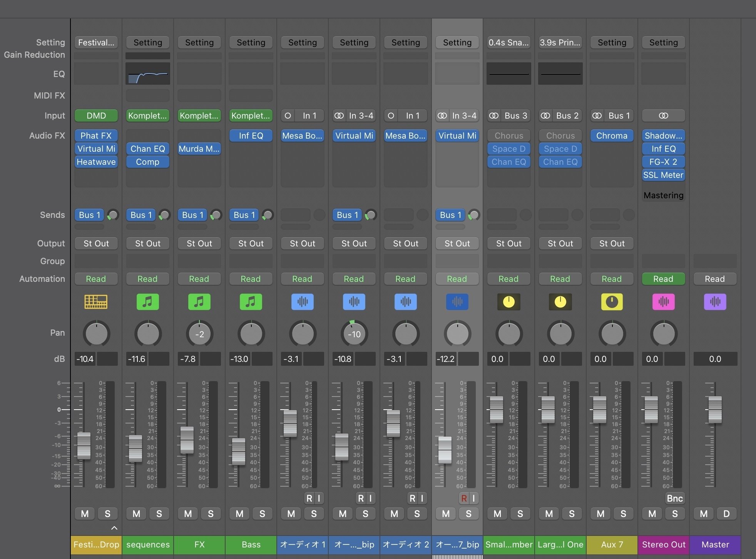Select the オーディオ 1 channel name
The height and width of the screenshot is (559, 756).
tap(303, 544)
